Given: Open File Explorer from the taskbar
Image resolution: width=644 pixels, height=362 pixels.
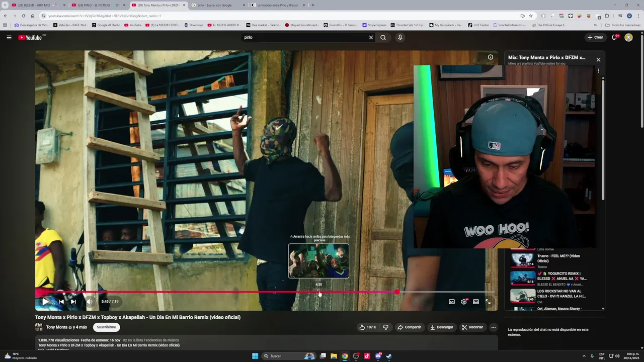Looking at the screenshot, I should tap(334, 356).
